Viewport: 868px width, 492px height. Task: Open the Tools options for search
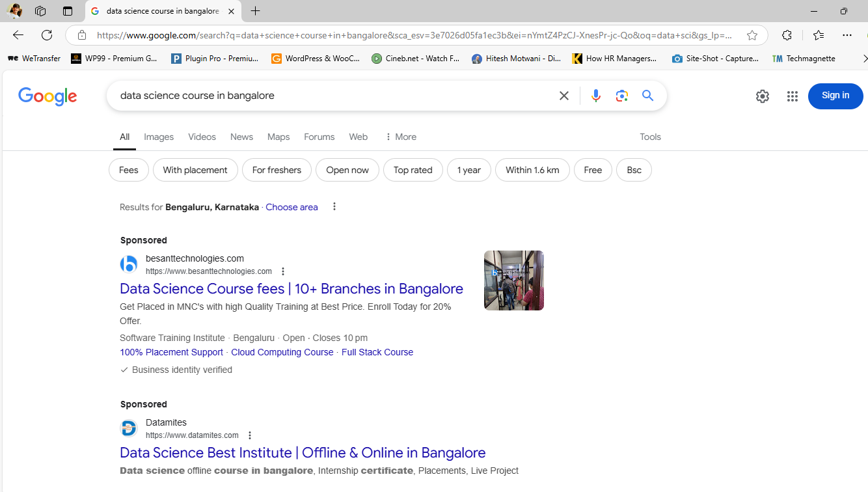[x=649, y=137]
